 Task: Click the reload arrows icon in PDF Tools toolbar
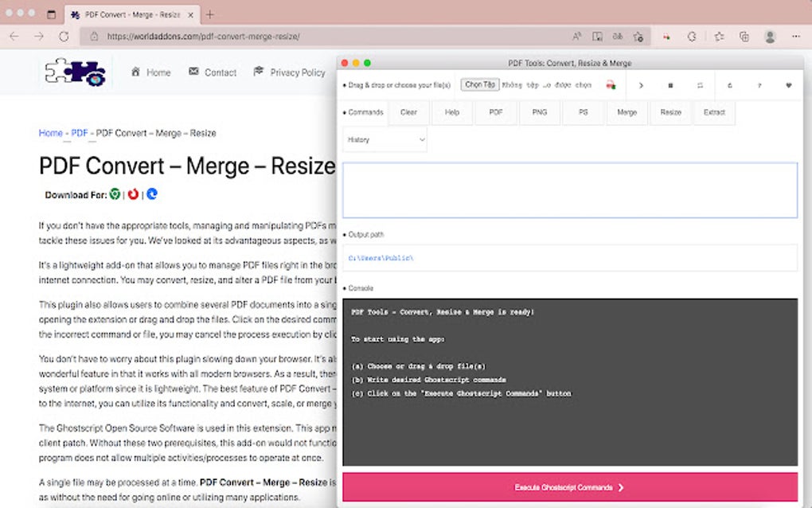pyautogui.click(x=700, y=85)
